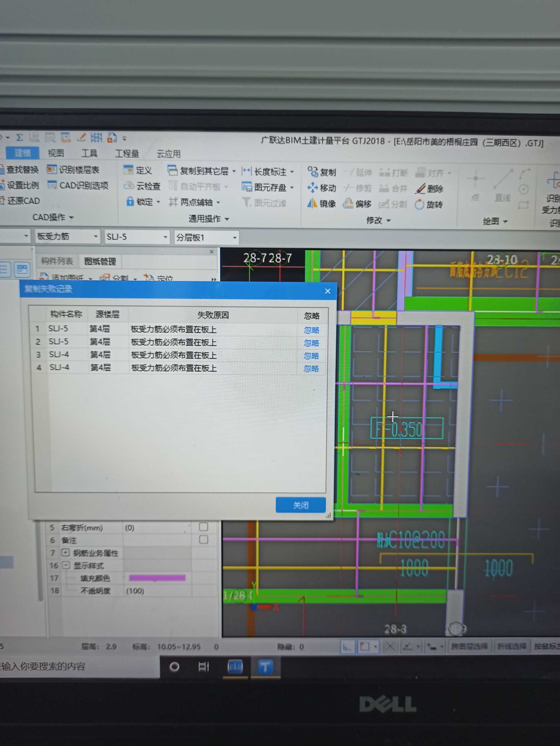Click the 合并 merge tool

(x=394, y=188)
